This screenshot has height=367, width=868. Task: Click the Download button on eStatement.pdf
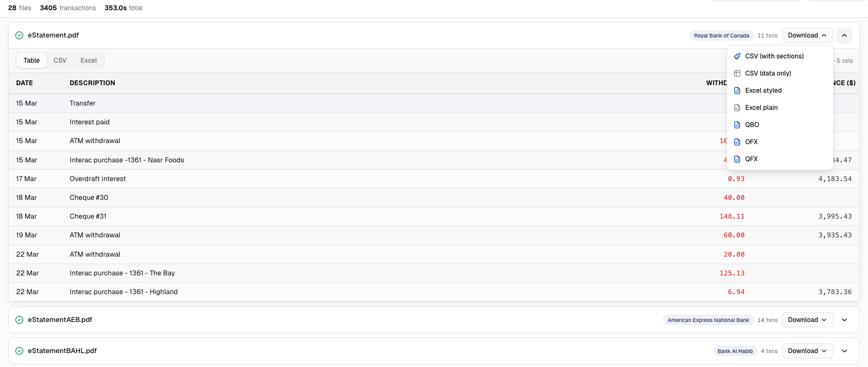click(x=807, y=35)
